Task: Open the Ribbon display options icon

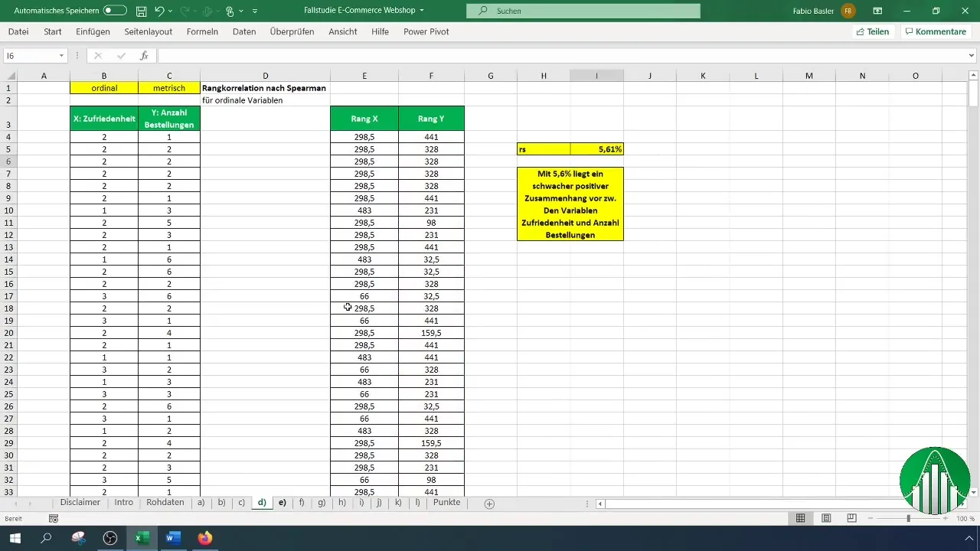Action: [877, 11]
